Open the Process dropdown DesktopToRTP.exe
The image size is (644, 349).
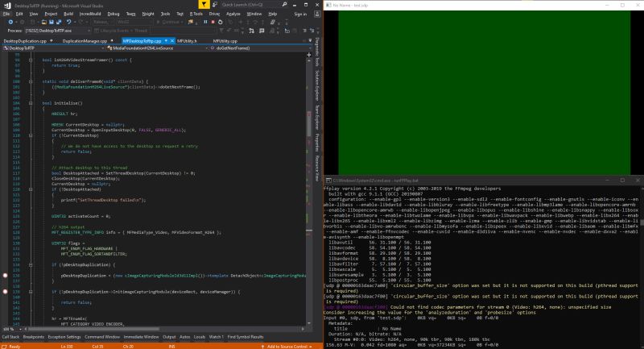pyautogui.click(x=57, y=31)
